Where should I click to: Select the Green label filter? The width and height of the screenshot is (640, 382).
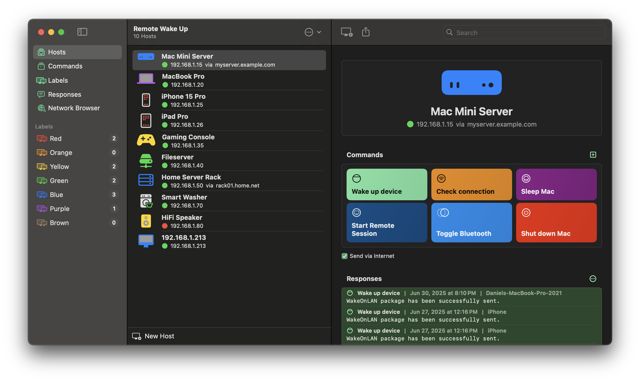(78, 180)
